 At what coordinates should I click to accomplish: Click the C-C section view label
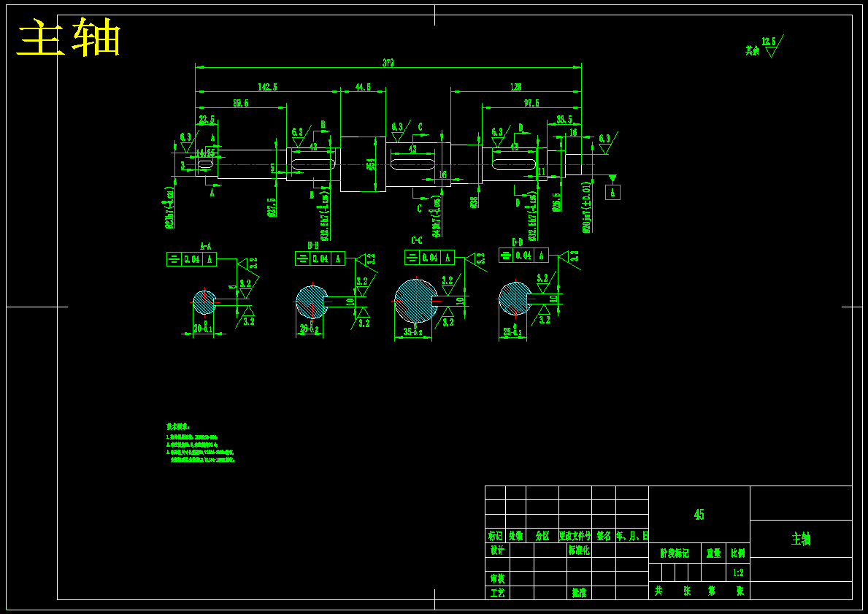tap(417, 240)
